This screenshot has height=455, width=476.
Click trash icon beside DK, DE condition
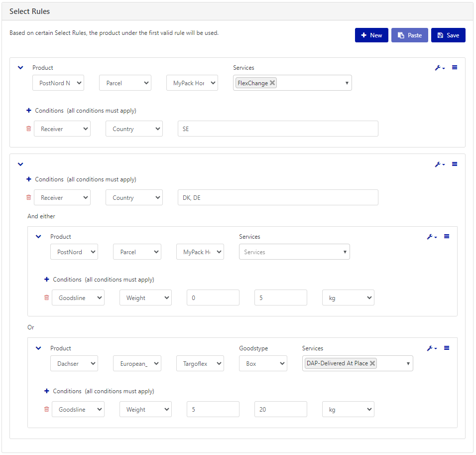pos(28,198)
